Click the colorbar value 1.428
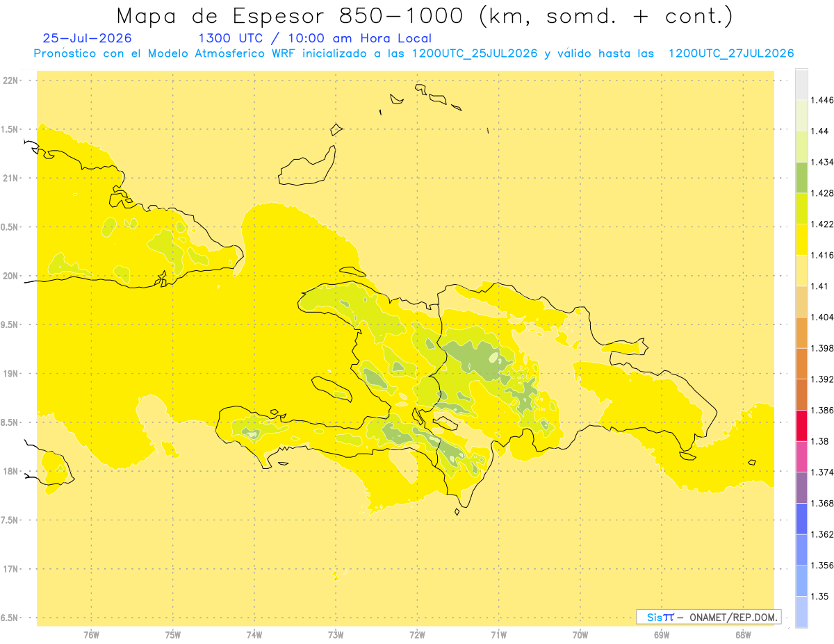Image resolution: width=834 pixels, height=644 pixels. [822, 193]
